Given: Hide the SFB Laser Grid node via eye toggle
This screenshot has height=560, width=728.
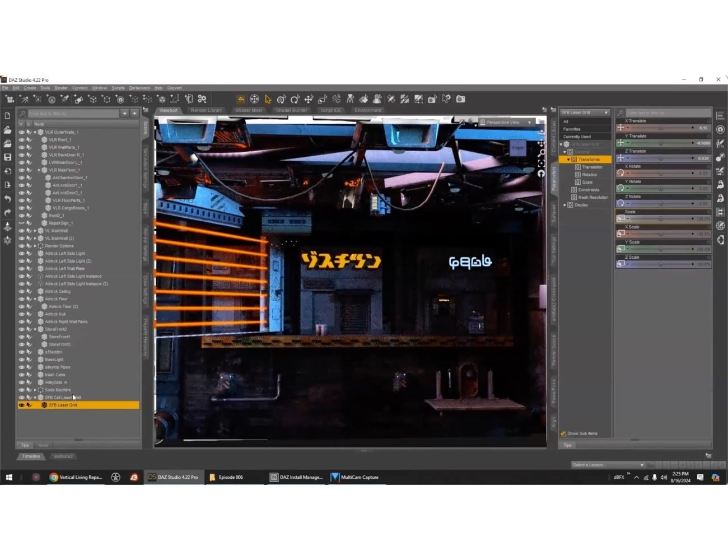Looking at the screenshot, I should pyautogui.click(x=21, y=404).
